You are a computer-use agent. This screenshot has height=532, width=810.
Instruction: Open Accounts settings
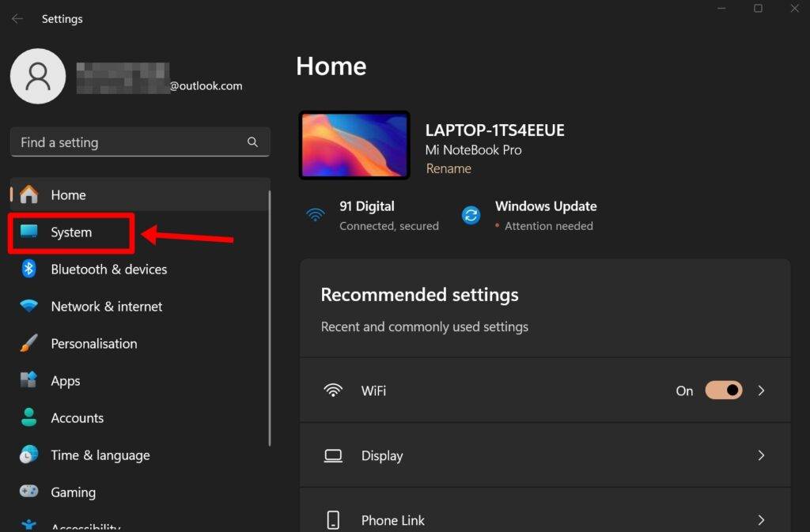[77, 417]
